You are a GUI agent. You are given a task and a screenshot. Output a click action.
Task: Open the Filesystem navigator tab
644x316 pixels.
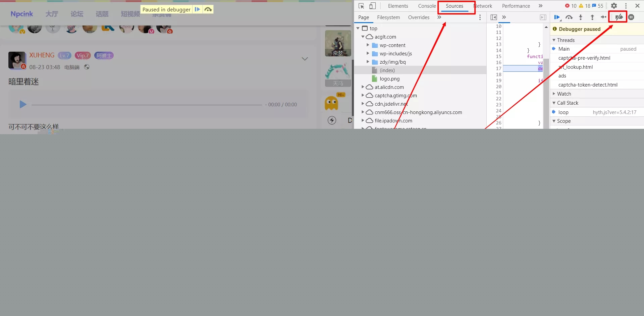(x=388, y=17)
